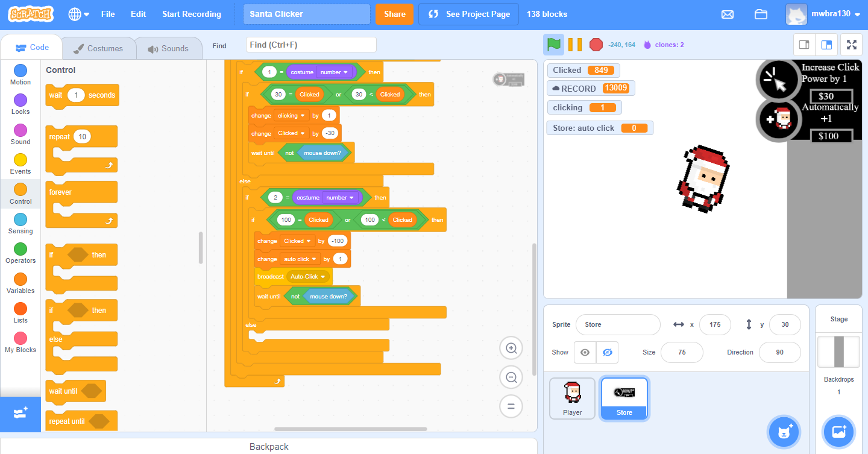Click the sprite y position field
868x454 pixels.
coord(785,324)
